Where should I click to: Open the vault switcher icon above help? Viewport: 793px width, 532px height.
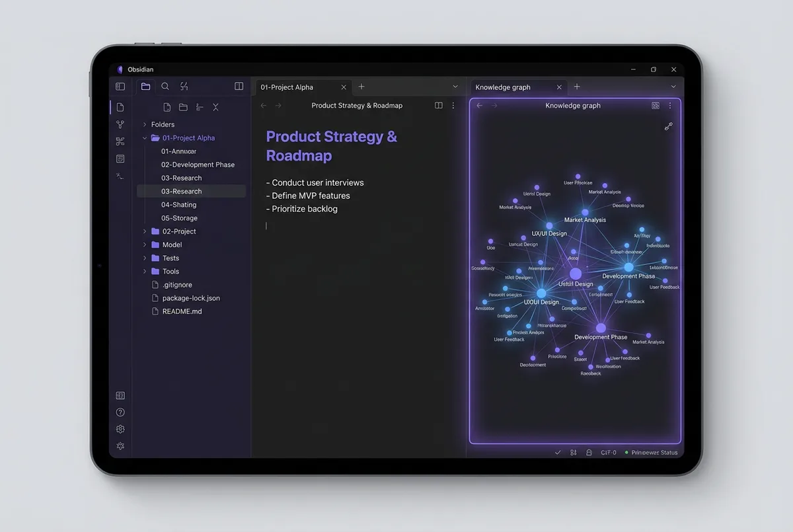tap(120, 396)
